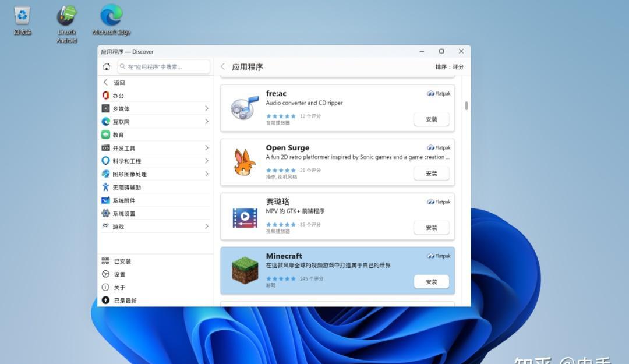The height and width of the screenshot is (364, 629).
Task: Click the "音频播放器" category label
Action: 278,123
